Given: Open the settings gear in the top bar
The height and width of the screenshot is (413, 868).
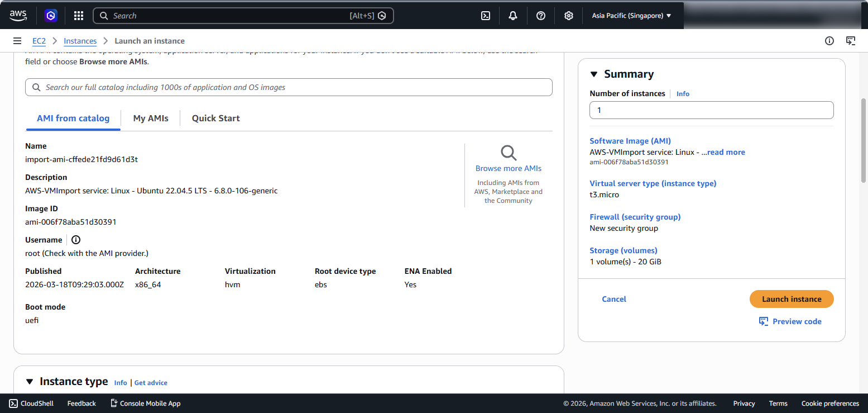Looking at the screenshot, I should [x=569, y=16].
